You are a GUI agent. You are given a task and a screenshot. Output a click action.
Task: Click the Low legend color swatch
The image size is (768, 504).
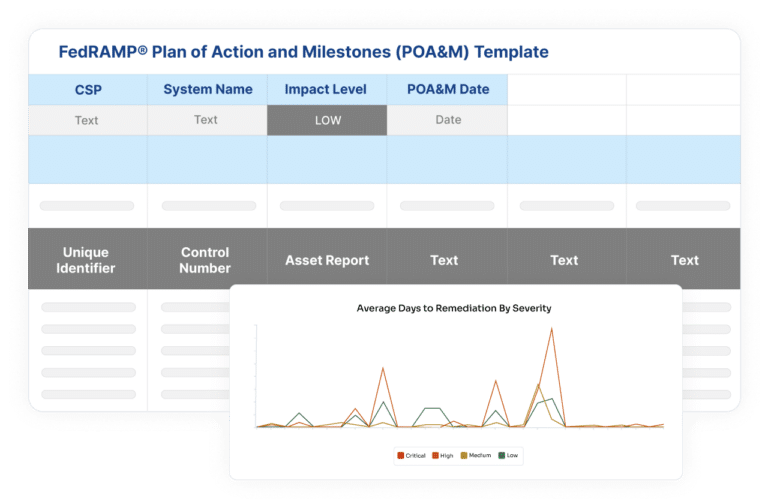pyautogui.click(x=502, y=456)
